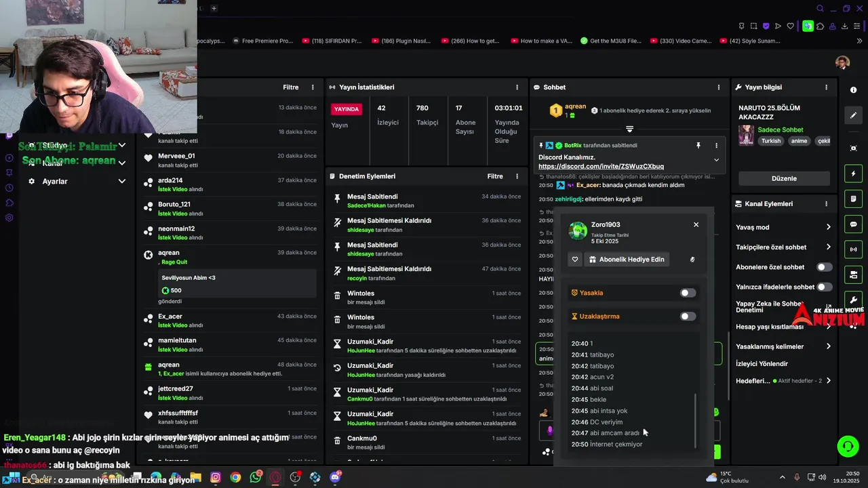
Task: Open Instagram from the taskbar
Action: 216,477
